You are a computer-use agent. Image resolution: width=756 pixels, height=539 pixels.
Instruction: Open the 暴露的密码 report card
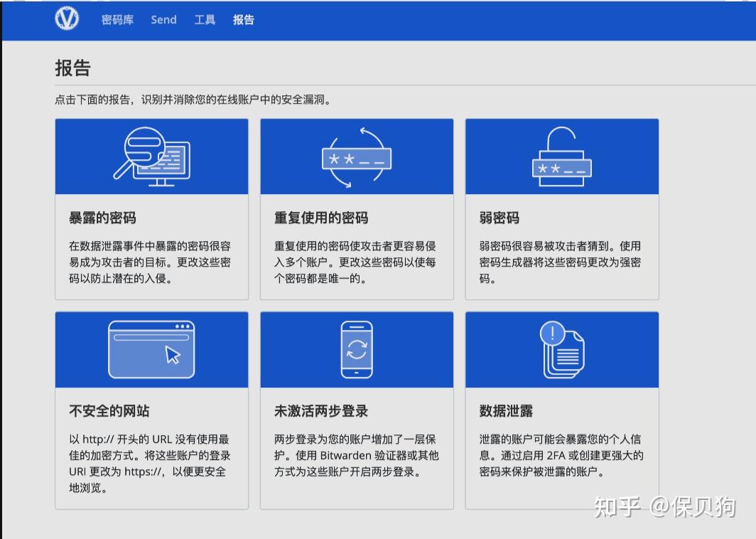tap(151, 208)
